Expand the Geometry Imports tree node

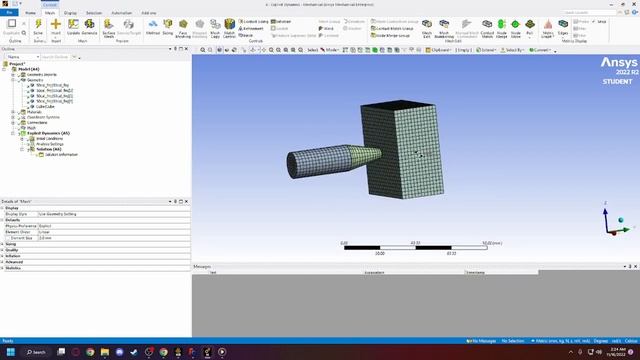coord(13,75)
